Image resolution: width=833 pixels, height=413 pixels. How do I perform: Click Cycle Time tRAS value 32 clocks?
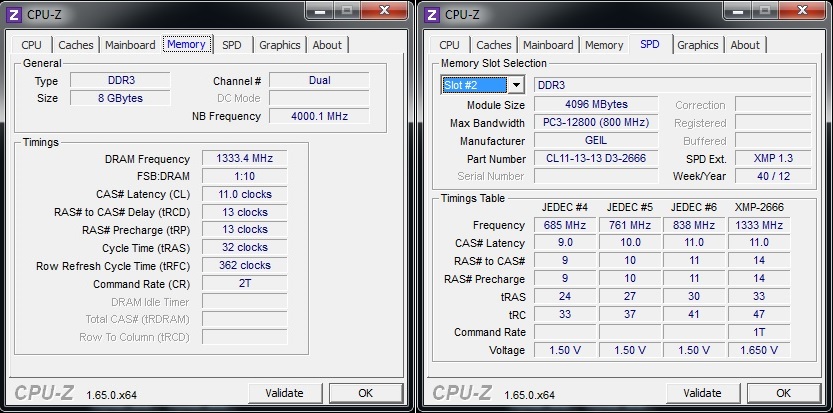(245, 247)
